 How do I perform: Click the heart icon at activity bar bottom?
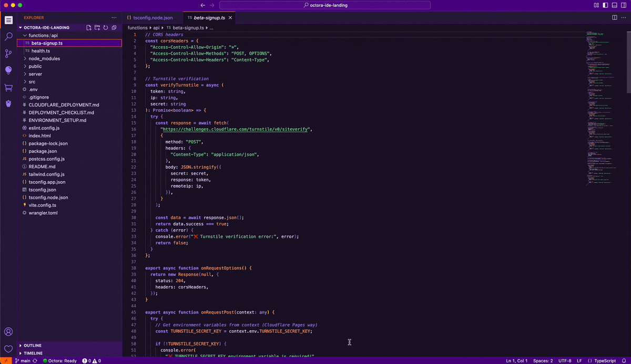8,348
